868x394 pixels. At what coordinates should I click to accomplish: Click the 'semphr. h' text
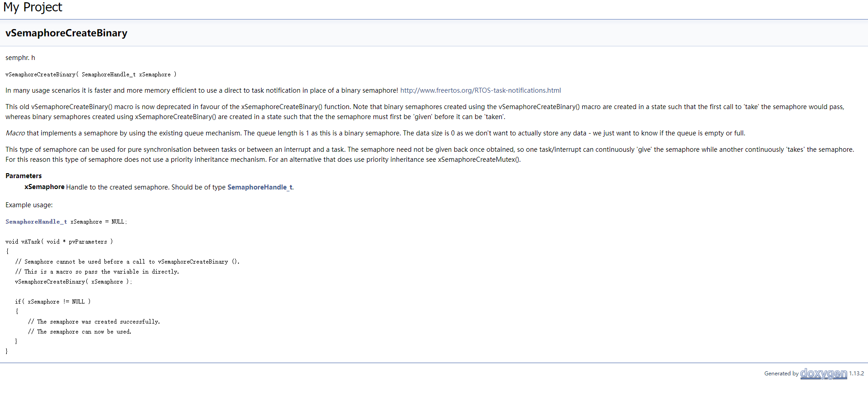[x=20, y=58]
